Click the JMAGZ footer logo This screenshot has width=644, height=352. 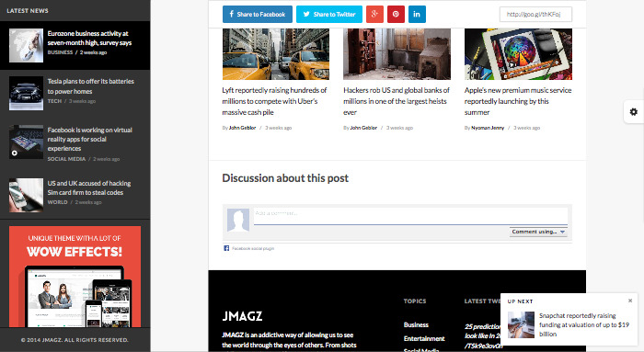242,316
